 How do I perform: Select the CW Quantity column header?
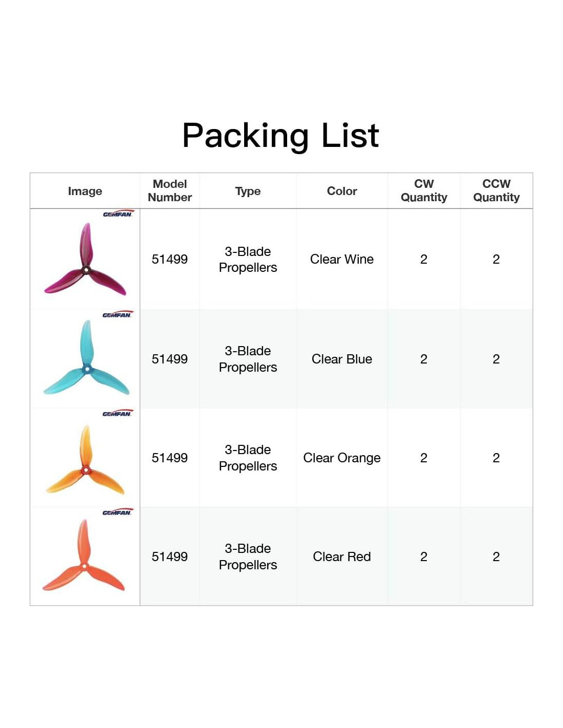pyautogui.click(x=424, y=191)
